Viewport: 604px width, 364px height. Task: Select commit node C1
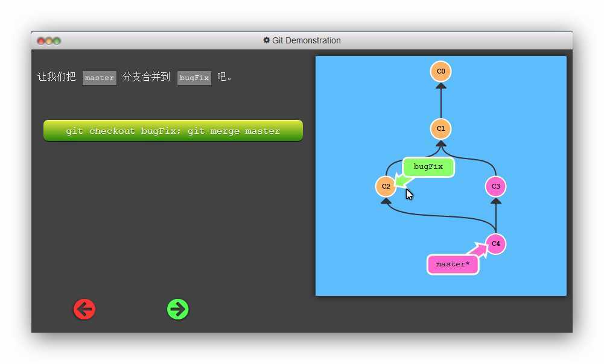[x=440, y=128]
